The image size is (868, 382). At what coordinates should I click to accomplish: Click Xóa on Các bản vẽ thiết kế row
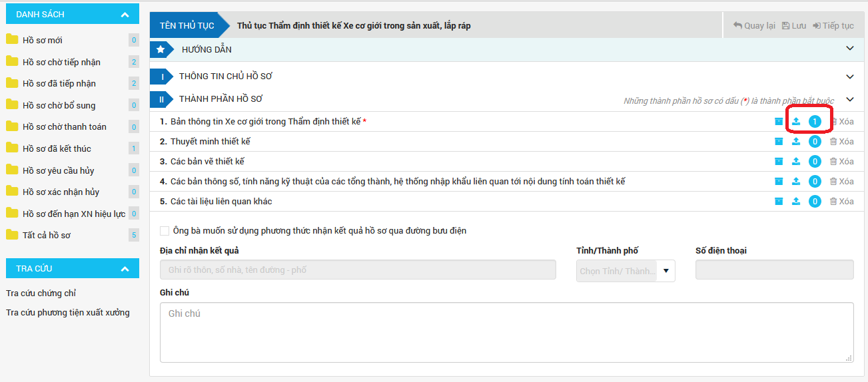(841, 162)
